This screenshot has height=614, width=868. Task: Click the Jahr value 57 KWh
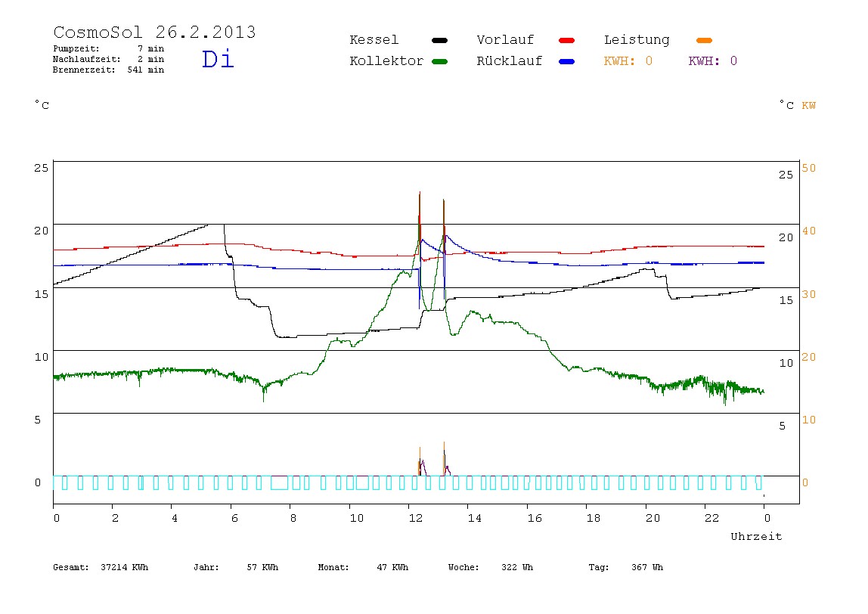(262, 567)
